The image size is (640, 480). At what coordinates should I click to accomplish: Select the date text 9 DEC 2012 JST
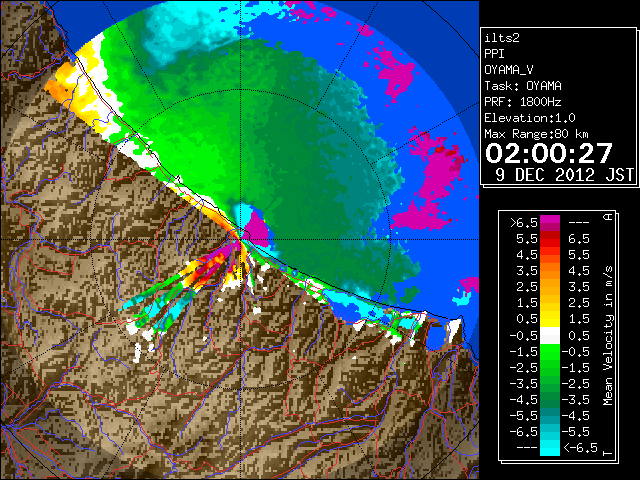point(564,175)
